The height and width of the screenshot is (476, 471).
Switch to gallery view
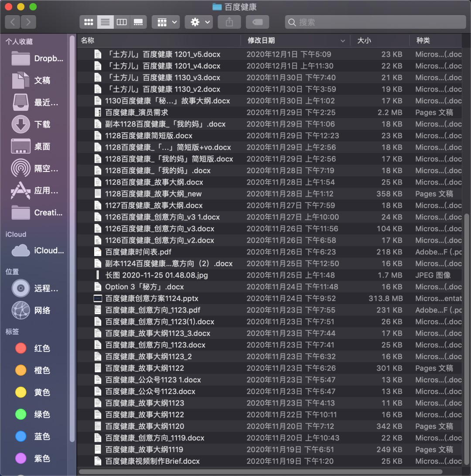point(138,22)
